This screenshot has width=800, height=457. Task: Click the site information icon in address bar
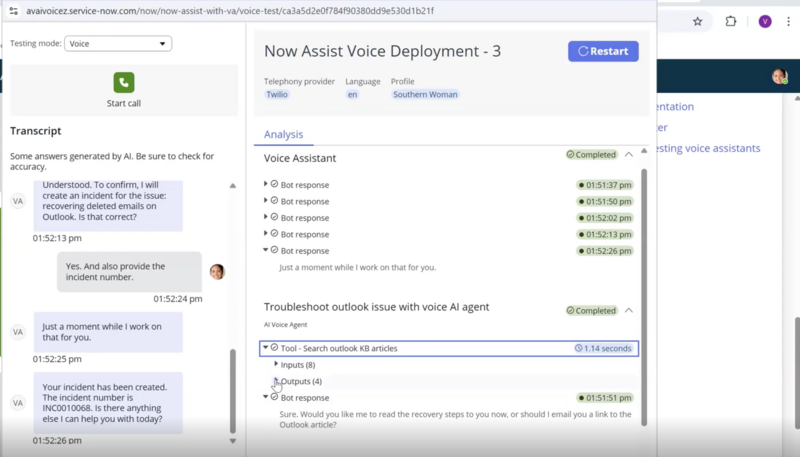[x=14, y=11]
